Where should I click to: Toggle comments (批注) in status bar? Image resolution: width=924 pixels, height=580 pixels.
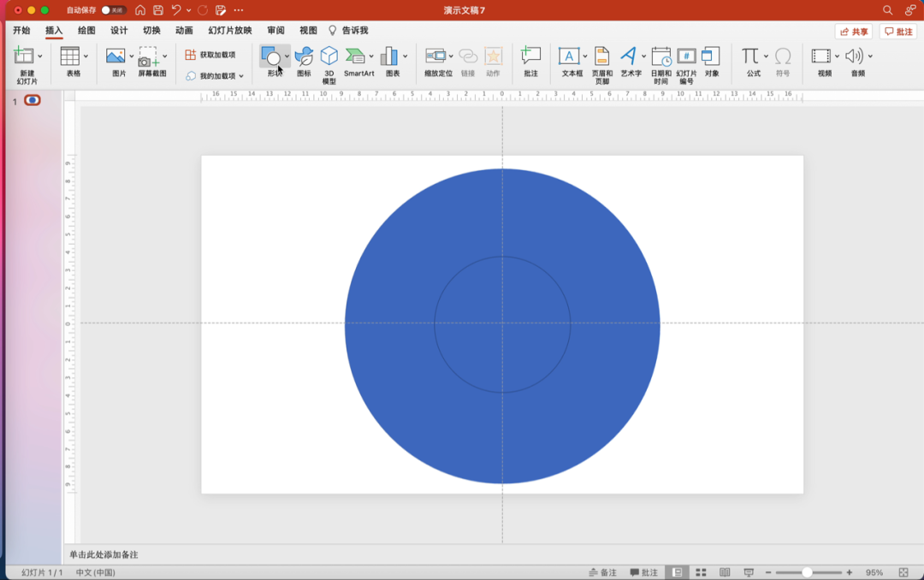tap(643, 572)
